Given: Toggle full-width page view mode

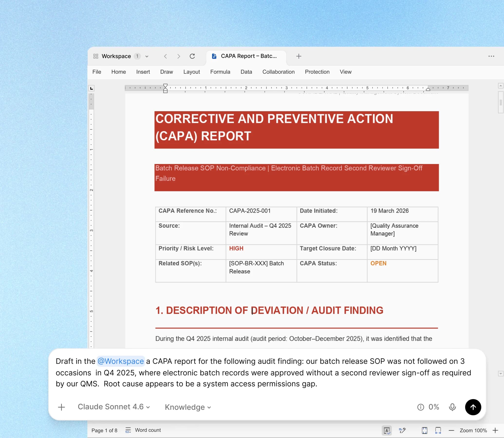Looking at the screenshot, I should (438, 430).
